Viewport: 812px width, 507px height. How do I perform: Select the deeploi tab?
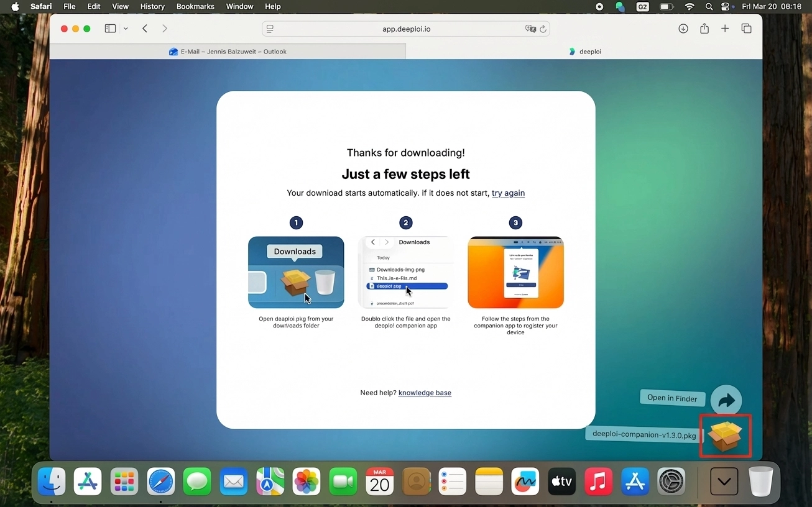point(584,52)
